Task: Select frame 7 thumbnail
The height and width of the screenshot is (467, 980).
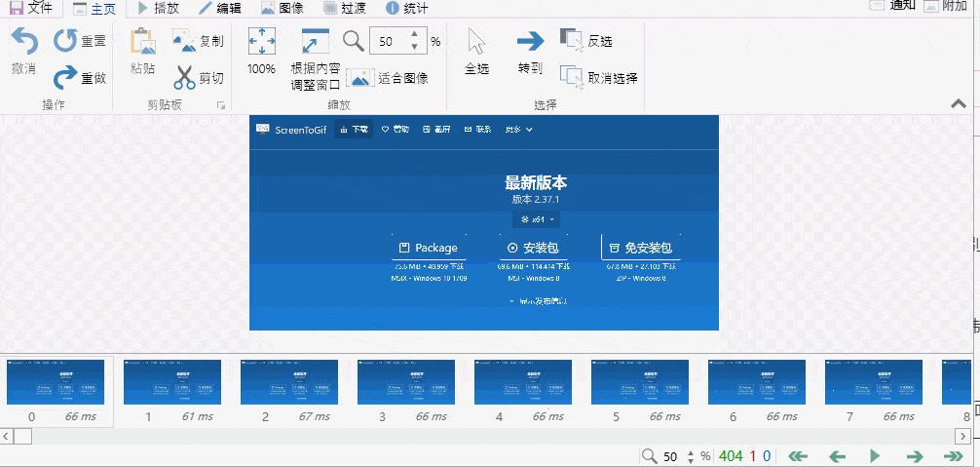Action: (x=874, y=382)
